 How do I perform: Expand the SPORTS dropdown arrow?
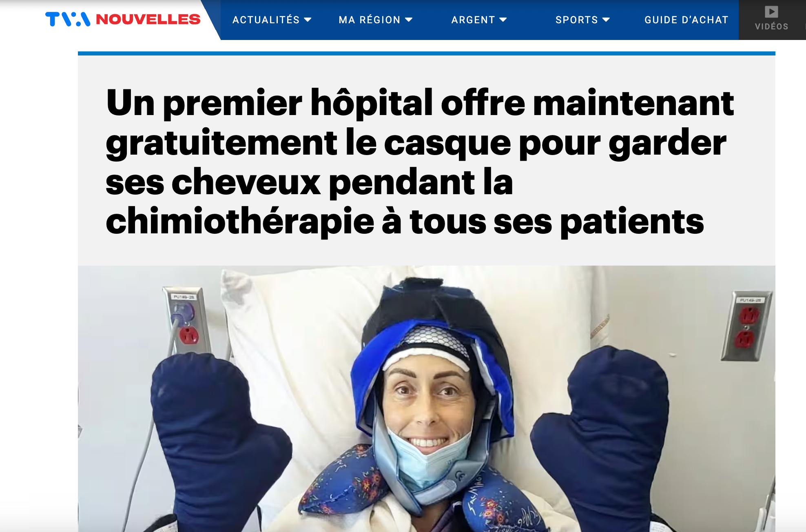606,20
